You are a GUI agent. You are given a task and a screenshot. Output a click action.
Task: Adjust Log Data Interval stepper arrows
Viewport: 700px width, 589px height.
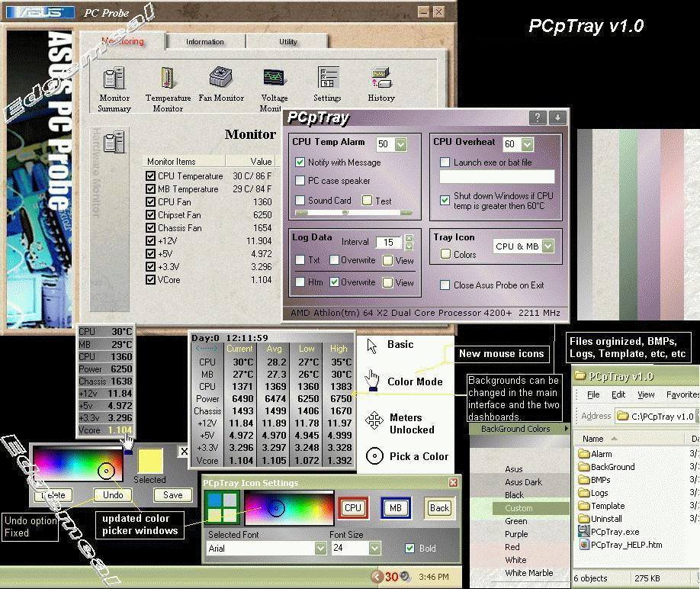point(409,242)
